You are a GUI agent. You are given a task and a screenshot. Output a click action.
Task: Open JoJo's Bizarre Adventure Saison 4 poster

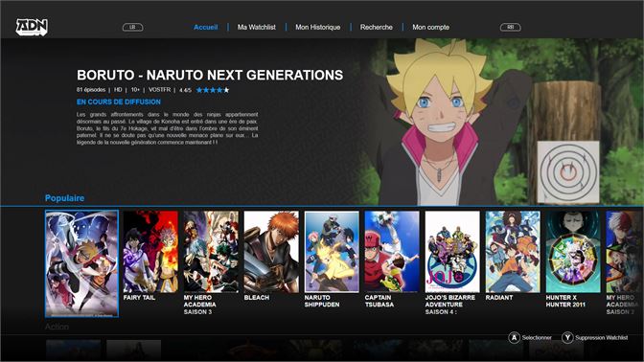click(452, 252)
